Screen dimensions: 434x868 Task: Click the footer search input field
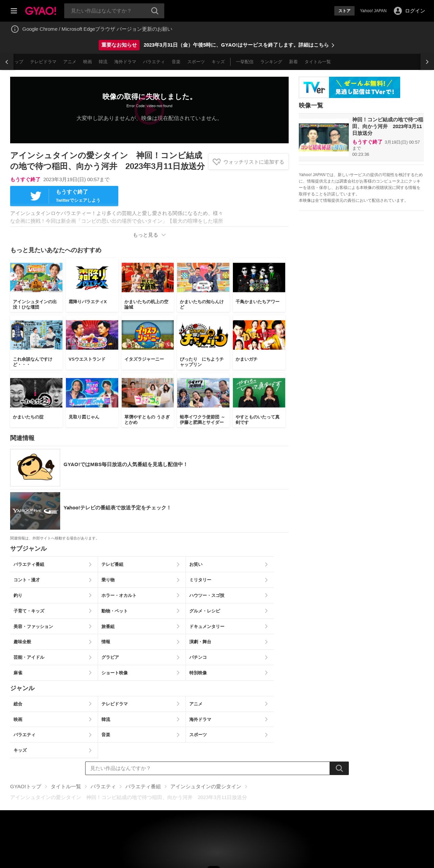(208, 768)
